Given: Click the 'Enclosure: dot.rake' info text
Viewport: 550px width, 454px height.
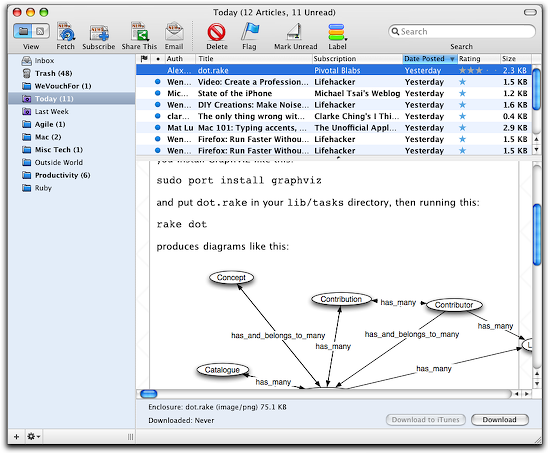Looking at the screenshot, I should 217,407.
